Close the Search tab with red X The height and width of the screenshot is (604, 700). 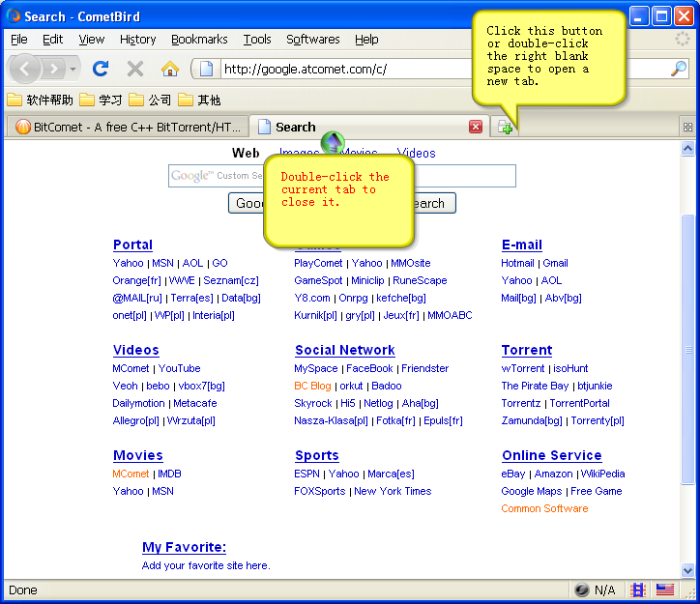point(476,127)
